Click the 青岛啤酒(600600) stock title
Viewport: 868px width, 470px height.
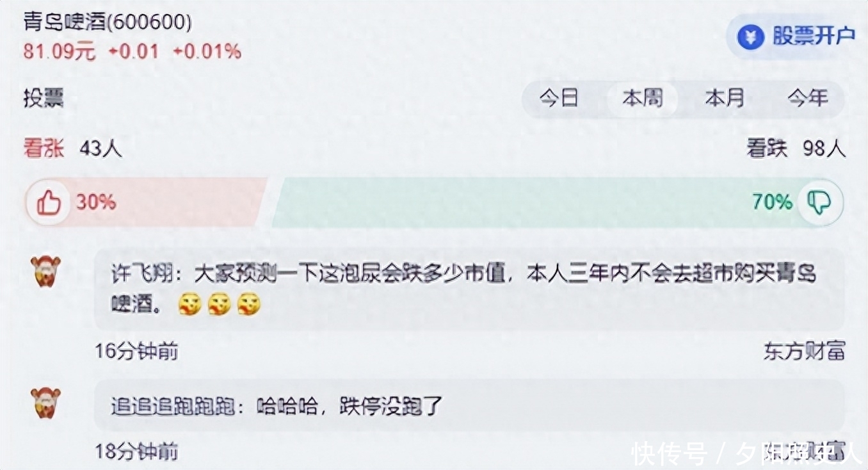coord(108,22)
